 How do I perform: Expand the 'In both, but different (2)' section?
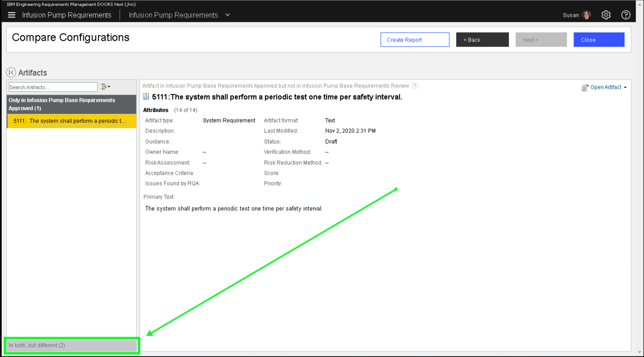click(71, 345)
